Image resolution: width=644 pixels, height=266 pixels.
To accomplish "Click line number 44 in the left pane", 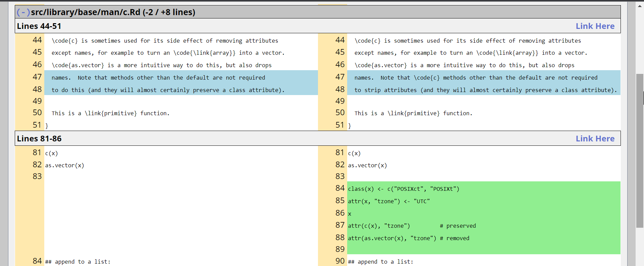I will [37, 40].
